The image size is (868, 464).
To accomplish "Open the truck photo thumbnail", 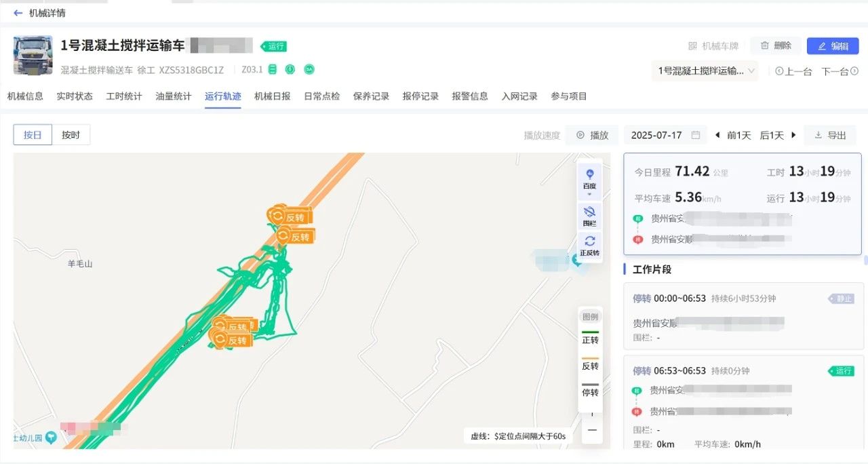I will 33,56.
